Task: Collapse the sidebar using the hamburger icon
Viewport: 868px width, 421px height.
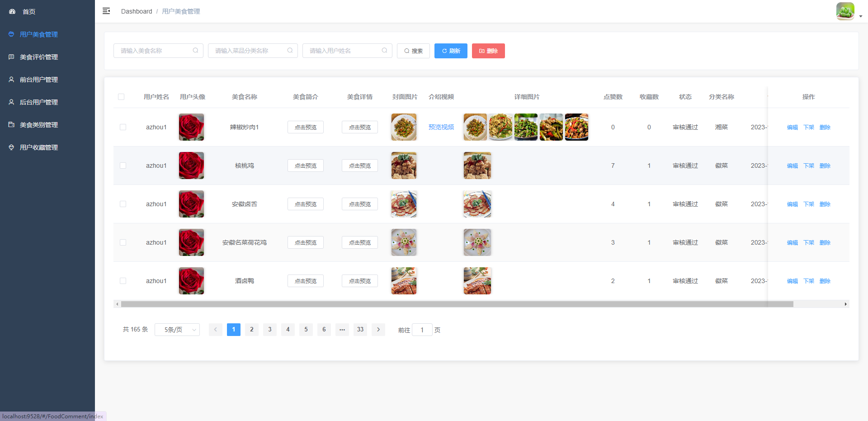Action: point(106,11)
